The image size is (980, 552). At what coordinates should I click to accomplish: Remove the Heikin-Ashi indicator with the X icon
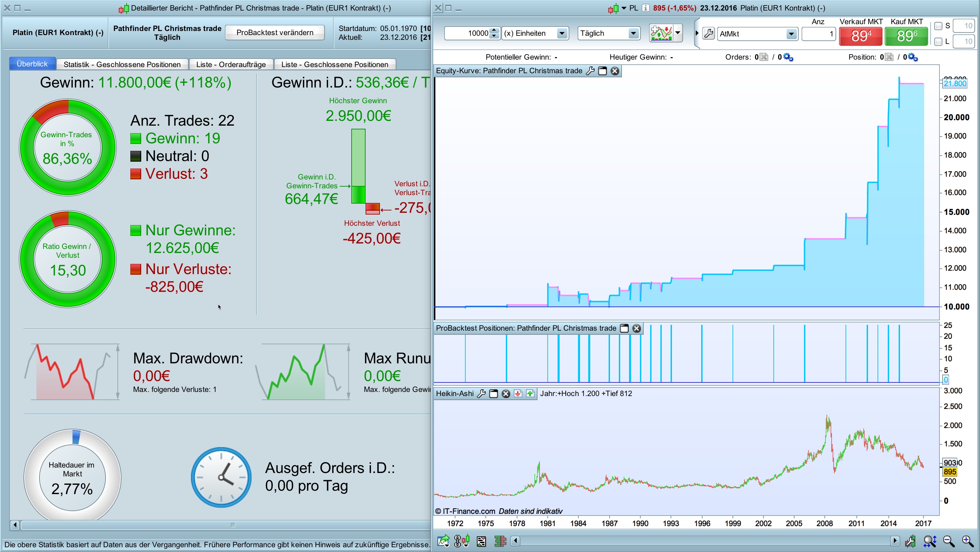pyautogui.click(x=505, y=394)
